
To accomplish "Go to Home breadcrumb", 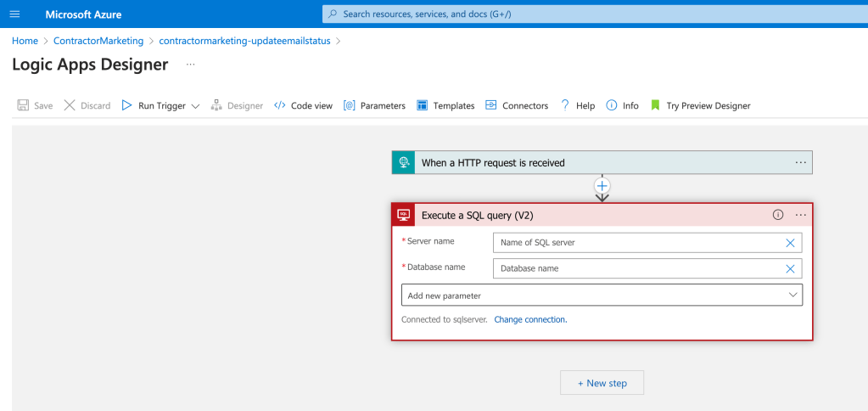I will (x=25, y=41).
